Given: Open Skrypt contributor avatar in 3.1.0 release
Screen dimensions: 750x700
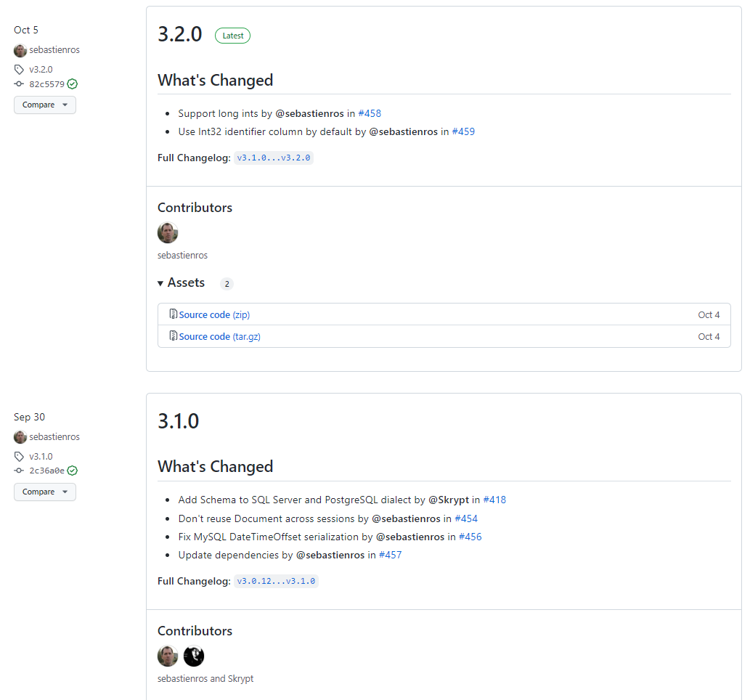Looking at the screenshot, I should coord(194,656).
